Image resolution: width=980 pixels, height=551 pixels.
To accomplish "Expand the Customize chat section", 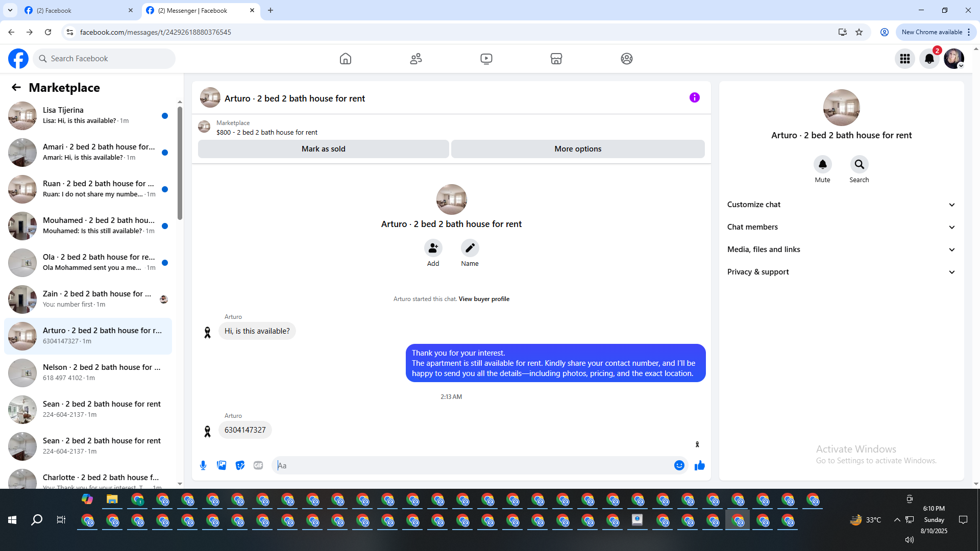I will (841, 205).
